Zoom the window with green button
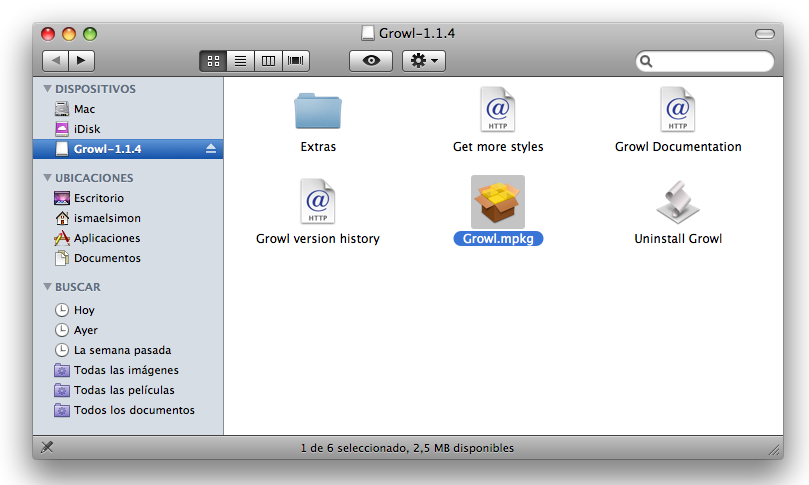This screenshot has width=809, height=485. click(90, 34)
